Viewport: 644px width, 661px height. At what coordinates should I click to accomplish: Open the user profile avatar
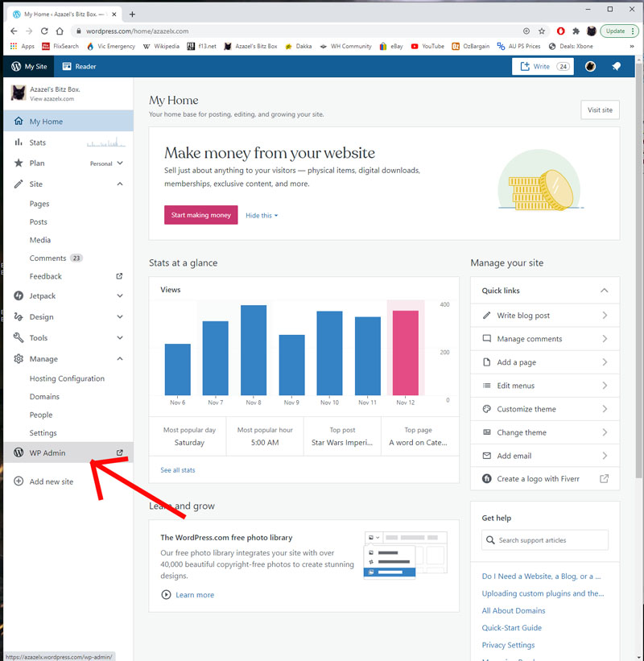590,67
